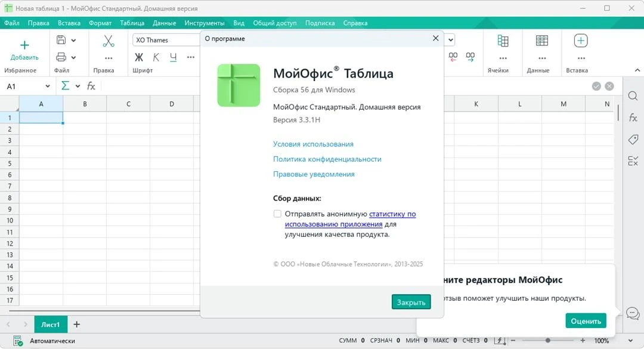Image resolution: width=644 pixels, height=349 pixels.
Task: Toggle italic К formatting
Action: [x=156, y=57]
